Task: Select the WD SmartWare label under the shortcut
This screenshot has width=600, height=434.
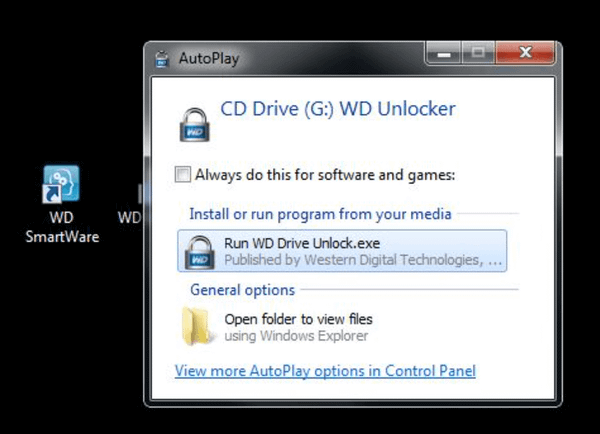Action: coord(60,226)
